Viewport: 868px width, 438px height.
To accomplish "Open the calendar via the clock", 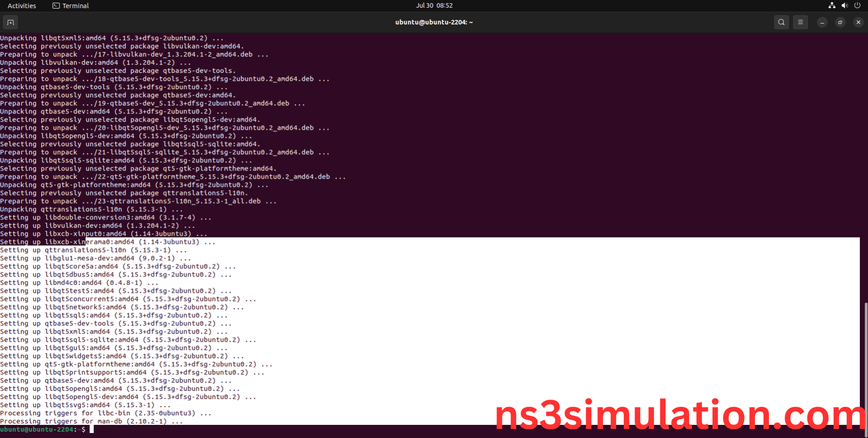I will coord(434,5).
